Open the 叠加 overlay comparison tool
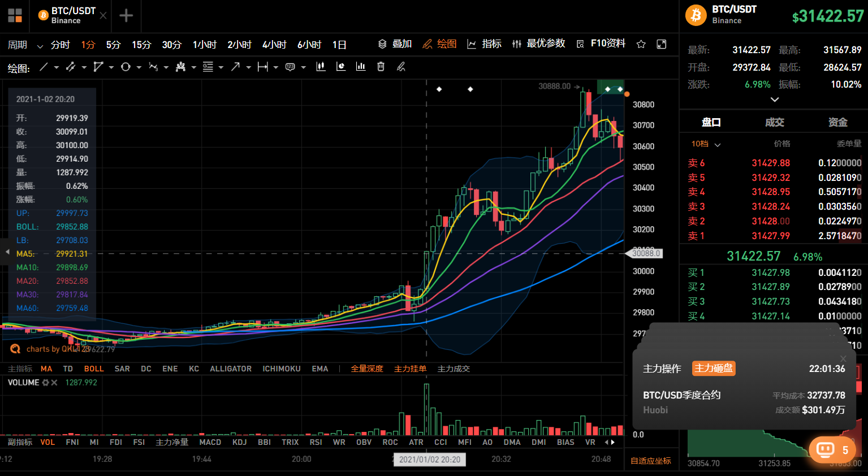The height and width of the screenshot is (476, 868). tap(396, 44)
